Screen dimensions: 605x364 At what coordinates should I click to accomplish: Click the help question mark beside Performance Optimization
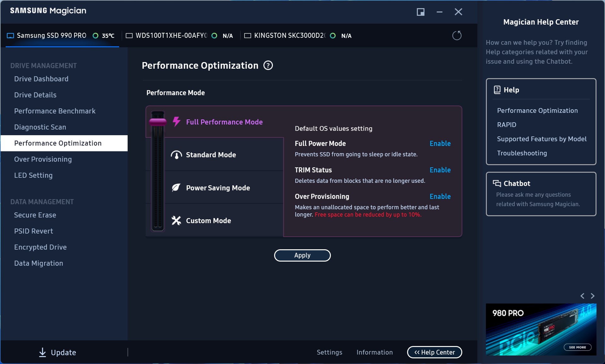pos(268,66)
